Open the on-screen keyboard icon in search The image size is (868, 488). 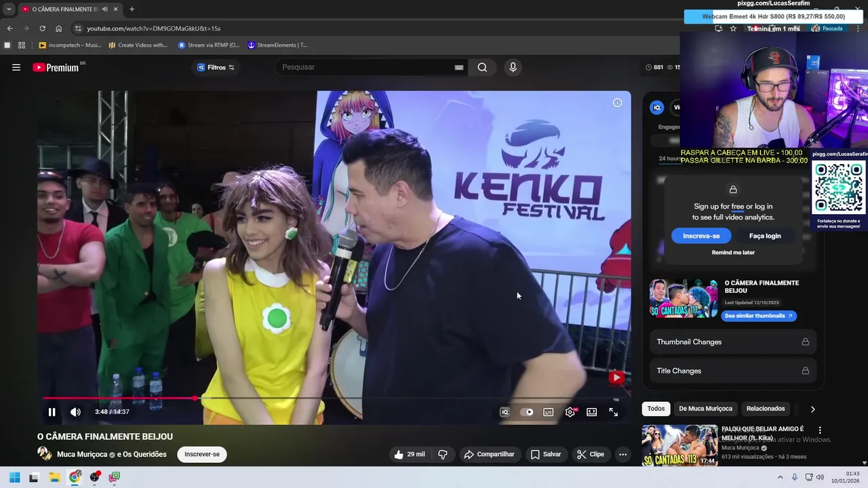coord(459,67)
